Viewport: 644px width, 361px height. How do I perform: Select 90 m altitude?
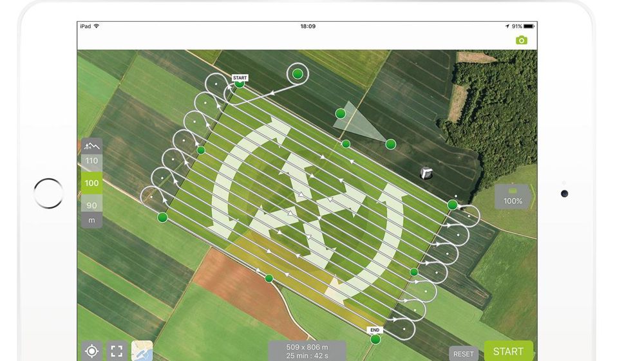[91, 205]
